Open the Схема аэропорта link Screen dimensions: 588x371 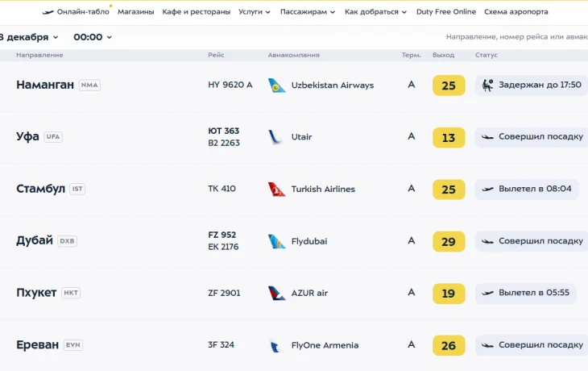516,12
